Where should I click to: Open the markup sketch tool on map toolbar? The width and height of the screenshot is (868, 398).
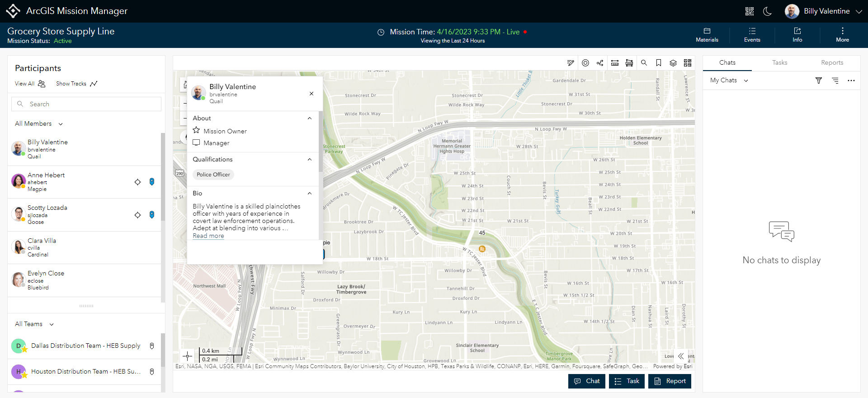571,63
